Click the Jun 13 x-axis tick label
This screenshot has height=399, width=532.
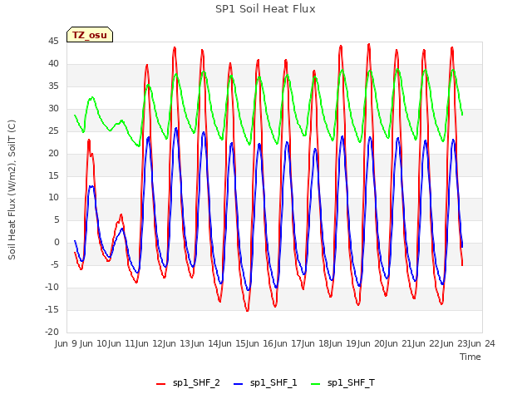tap(177, 343)
